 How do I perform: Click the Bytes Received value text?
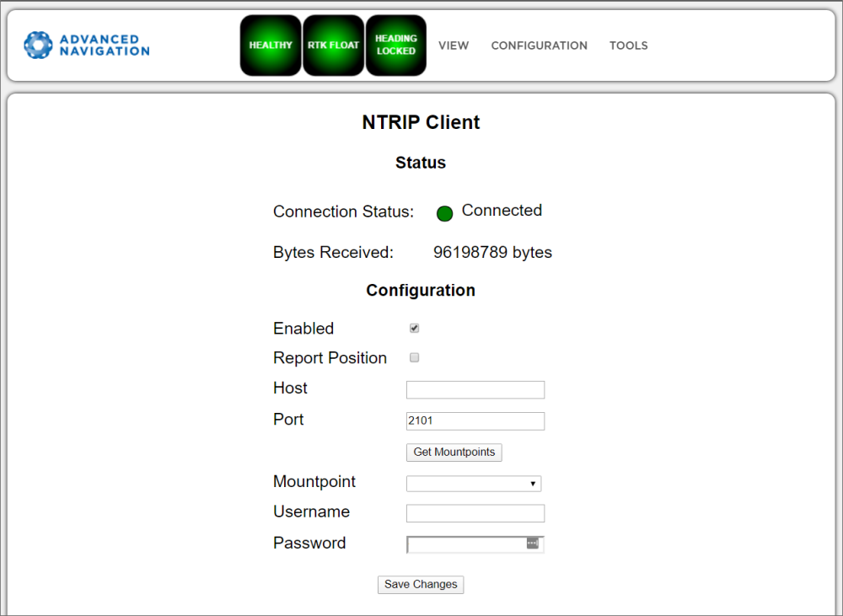(x=492, y=253)
